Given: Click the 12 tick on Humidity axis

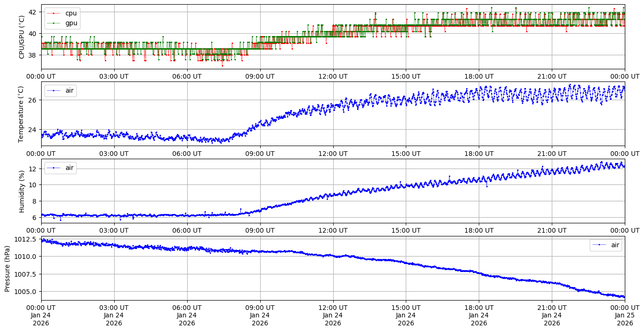Looking at the screenshot, I should [x=32, y=169].
